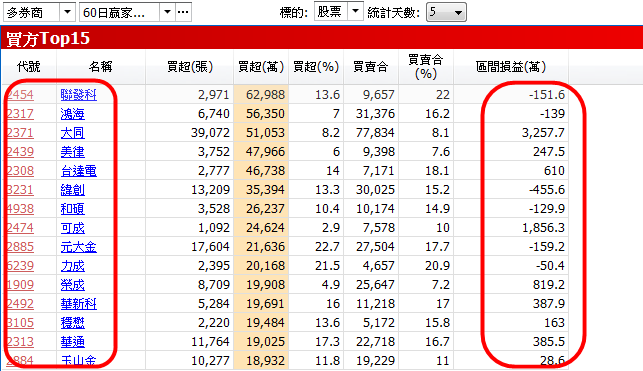Image resolution: width=643 pixels, height=371 pixels.
Task: Open the 華新科 stock link
Action: pos(78,304)
